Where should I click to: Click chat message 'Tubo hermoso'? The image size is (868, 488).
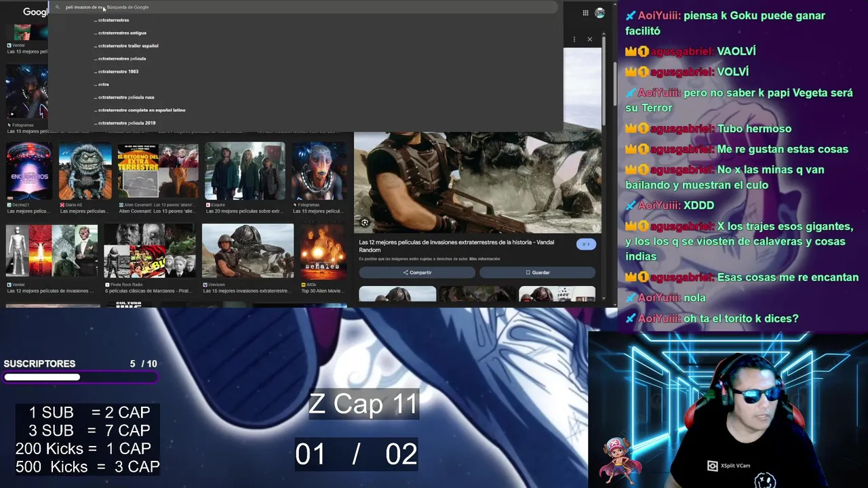[754, 129]
